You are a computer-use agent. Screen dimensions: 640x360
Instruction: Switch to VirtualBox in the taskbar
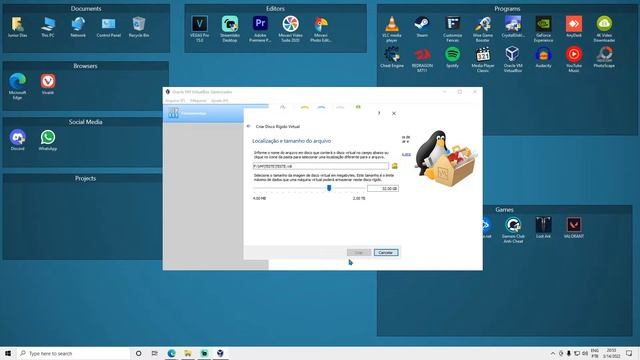(x=220, y=353)
